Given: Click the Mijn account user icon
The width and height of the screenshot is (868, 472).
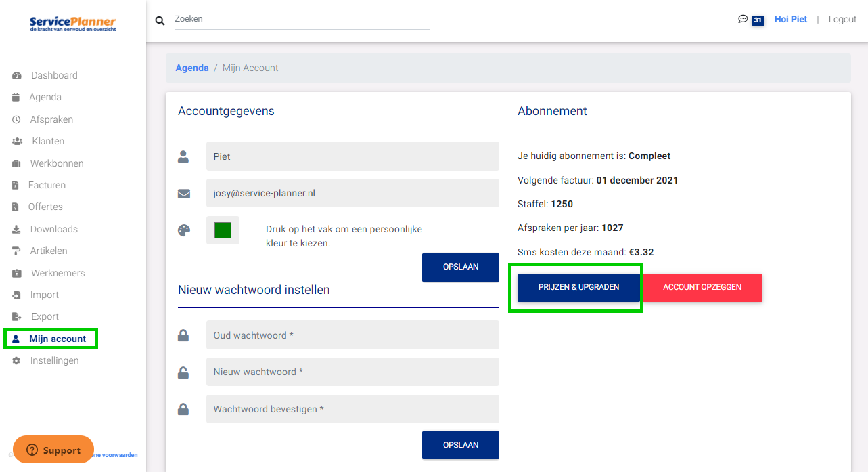Looking at the screenshot, I should point(16,339).
